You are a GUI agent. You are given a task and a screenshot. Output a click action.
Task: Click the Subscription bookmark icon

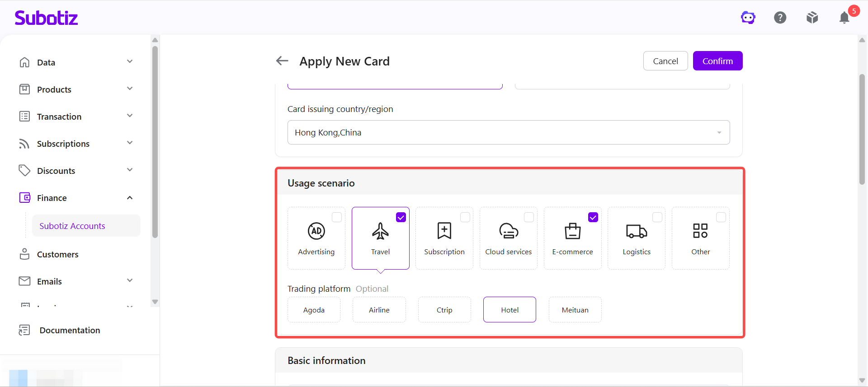pos(444,231)
